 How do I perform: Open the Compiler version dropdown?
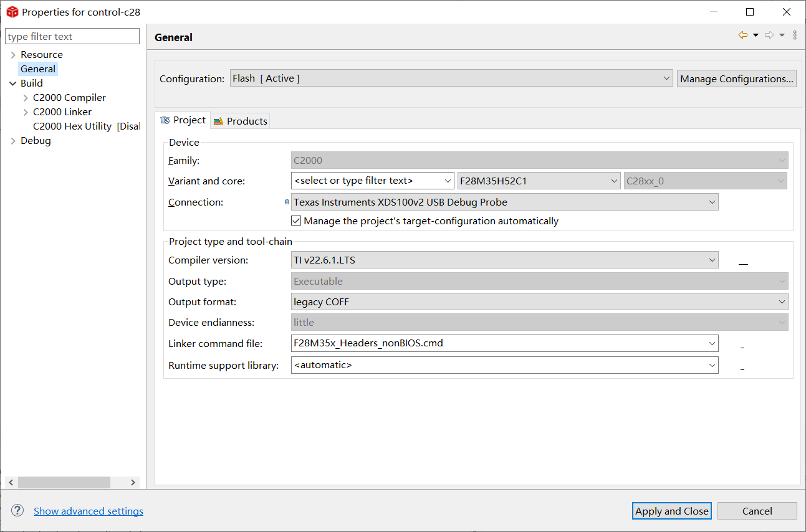coord(504,260)
